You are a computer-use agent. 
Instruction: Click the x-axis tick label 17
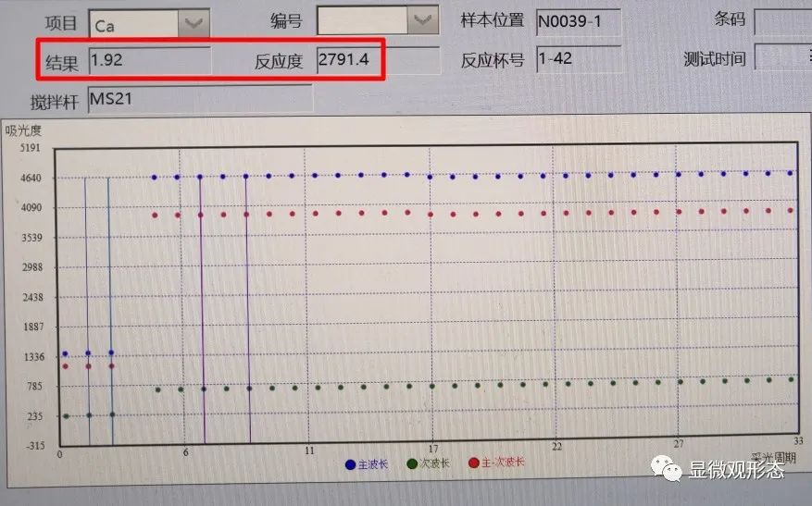click(x=433, y=448)
